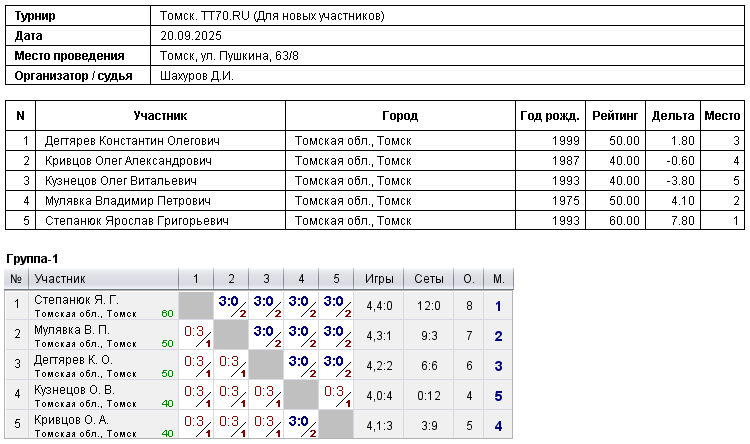
Task: Click the 'Город' column header
Action: 400,116
